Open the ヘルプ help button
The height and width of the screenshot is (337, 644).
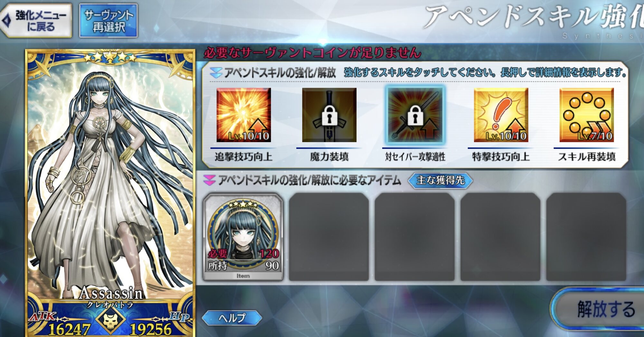pos(232,318)
